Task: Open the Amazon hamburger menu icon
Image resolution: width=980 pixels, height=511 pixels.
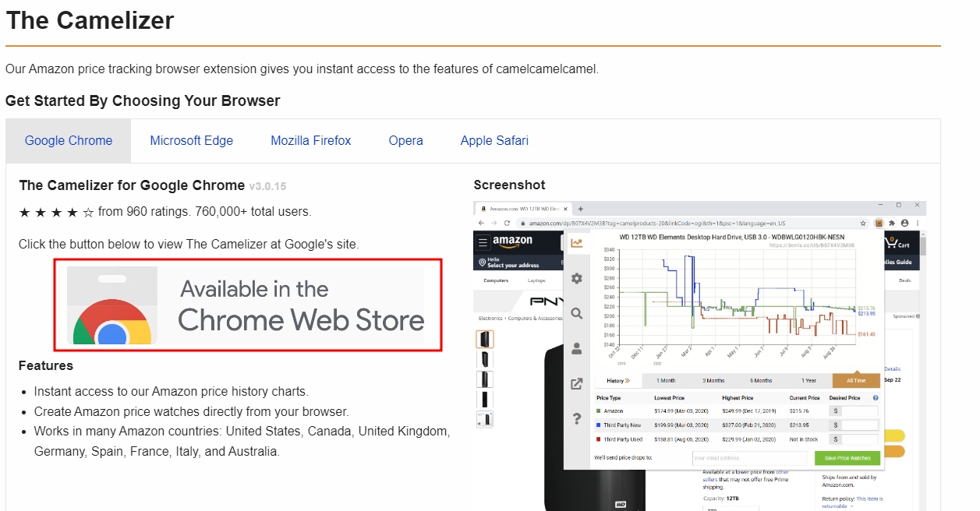Action: click(x=483, y=241)
